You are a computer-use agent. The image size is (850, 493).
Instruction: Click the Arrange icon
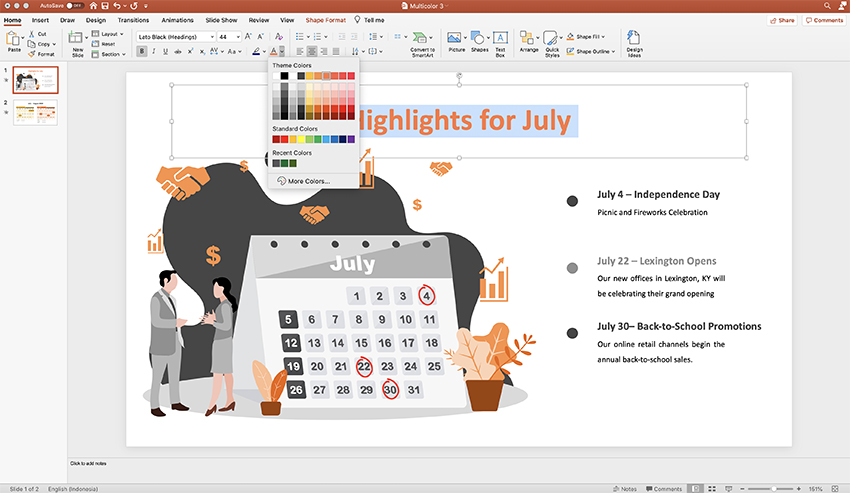click(x=526, y=37)
